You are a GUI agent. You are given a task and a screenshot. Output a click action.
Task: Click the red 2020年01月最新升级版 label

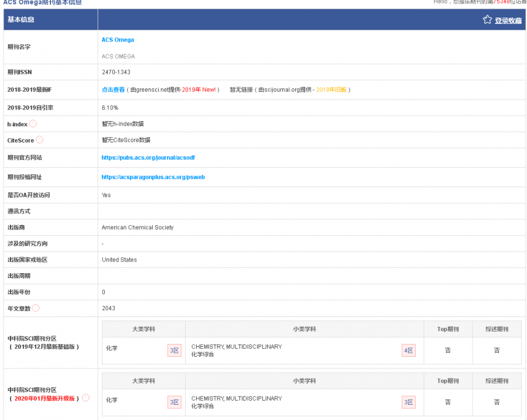point(45,398)
